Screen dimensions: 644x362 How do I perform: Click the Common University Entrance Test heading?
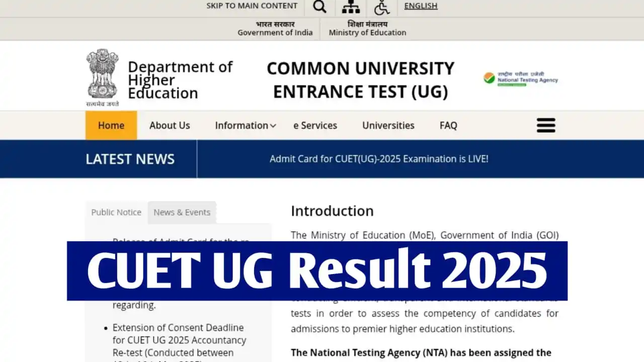(x=360, y=80)
